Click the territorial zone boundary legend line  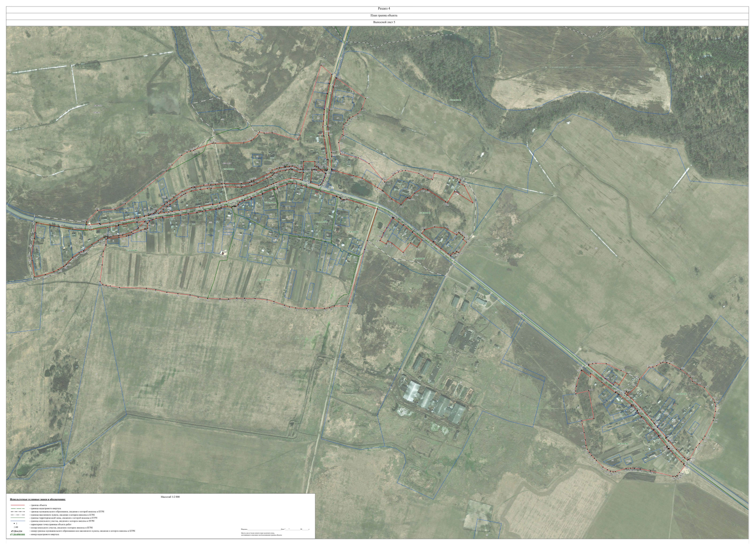click(17, 518)
